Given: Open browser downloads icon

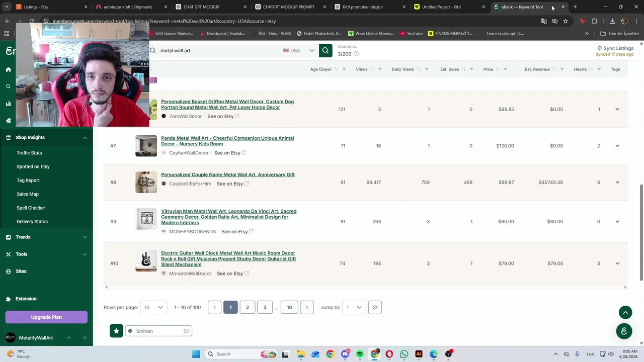Looking at the screenshot, I should pyautogui.click(x=612, y=21).
